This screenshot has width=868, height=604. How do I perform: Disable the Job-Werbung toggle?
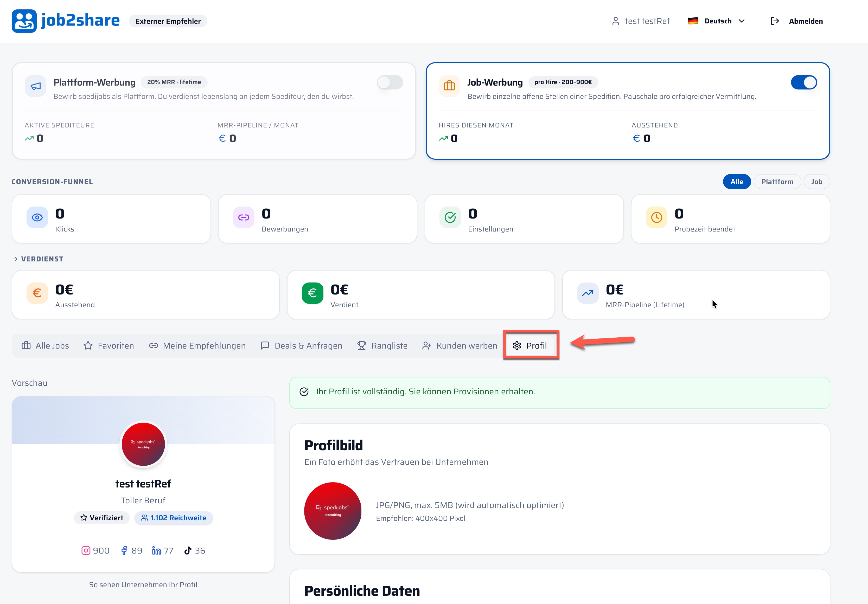804,82
